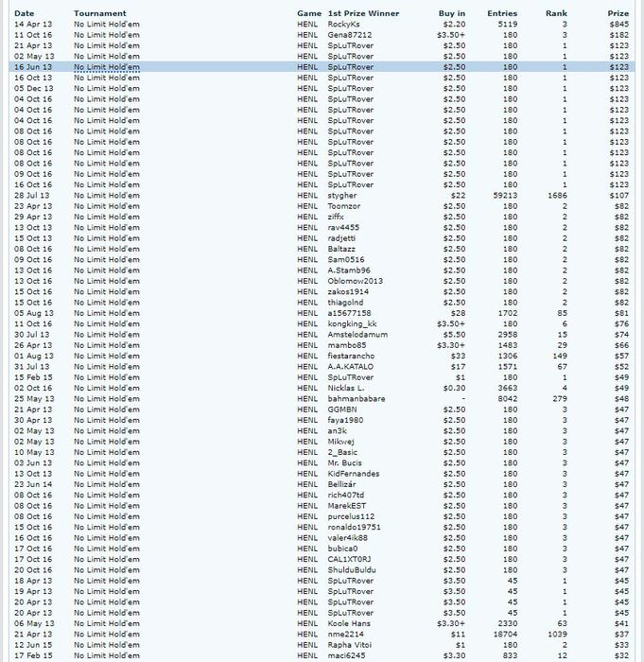Image resolution: width=644 pixels, height=662 pixels.
Task: Select winner name Oblomow2013
Action: pos(356,281)
